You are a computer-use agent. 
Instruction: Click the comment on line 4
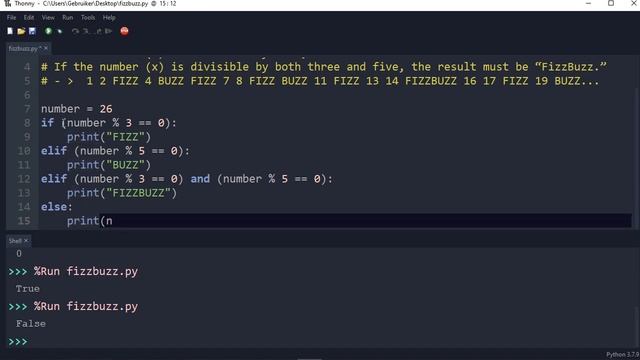(x=324, y=67)
